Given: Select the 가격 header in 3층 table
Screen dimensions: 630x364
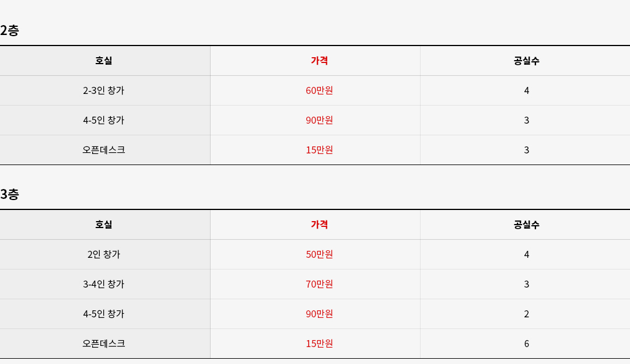Looking at the screenshot, I should [320, 225].
